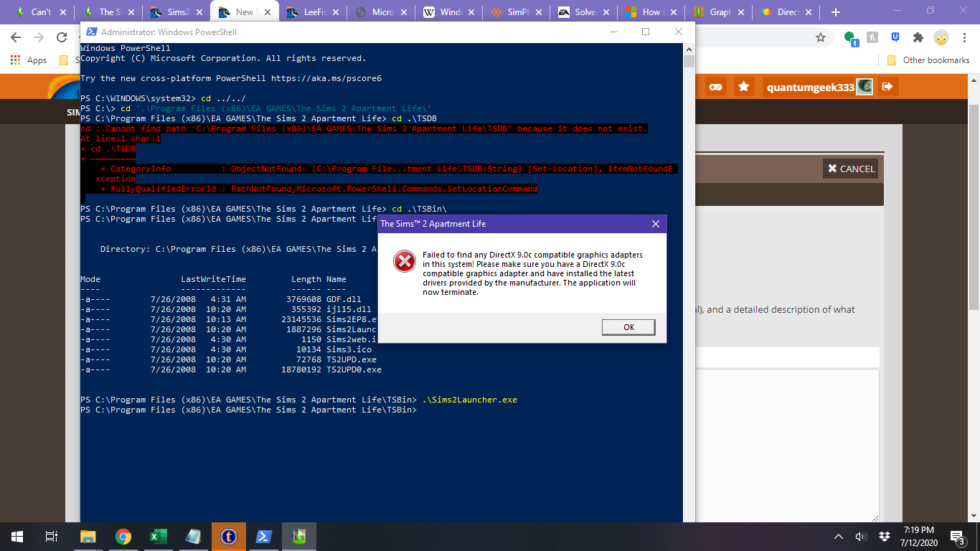
Task: Click the forum gamepad icon
Action: pos(715,87)
